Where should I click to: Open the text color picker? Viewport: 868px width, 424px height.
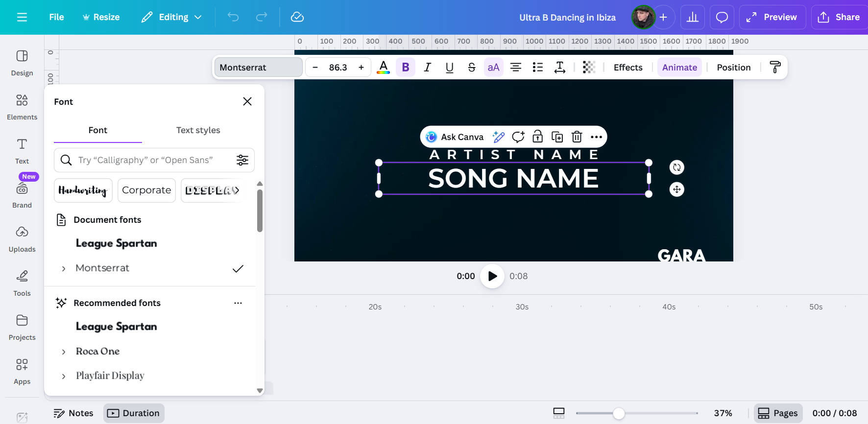click(384, 68)
